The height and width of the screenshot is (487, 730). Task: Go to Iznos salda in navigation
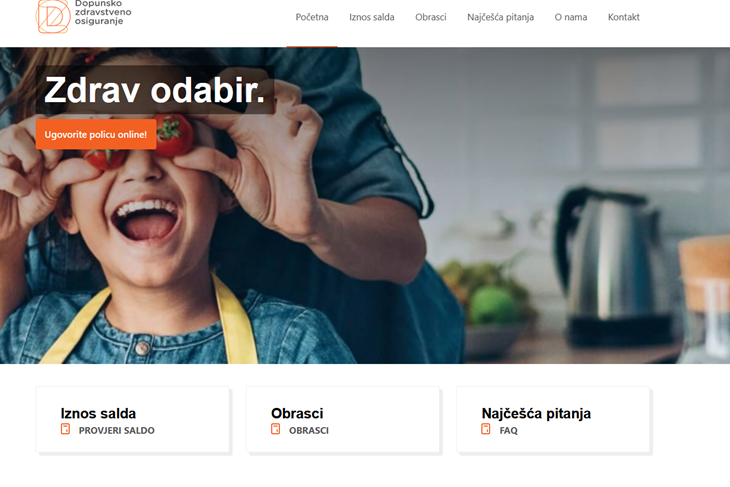(x=372, y=17)
